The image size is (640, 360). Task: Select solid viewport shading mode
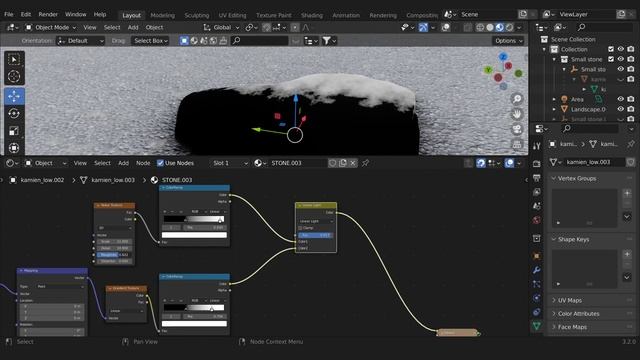tap(490, 27)
